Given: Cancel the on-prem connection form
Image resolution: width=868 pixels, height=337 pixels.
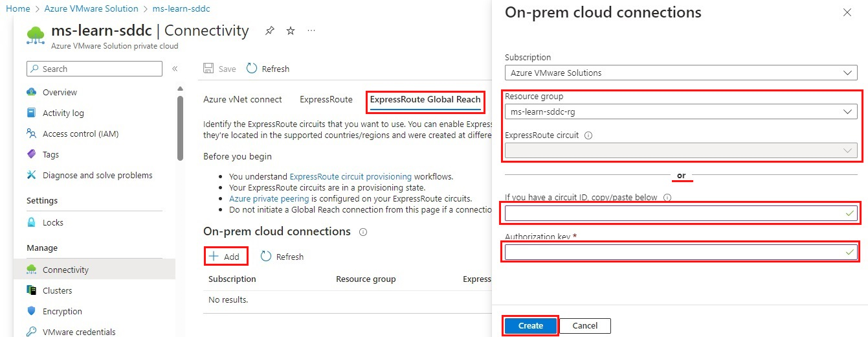Looking at the screenshot, I should click(584, 325).
